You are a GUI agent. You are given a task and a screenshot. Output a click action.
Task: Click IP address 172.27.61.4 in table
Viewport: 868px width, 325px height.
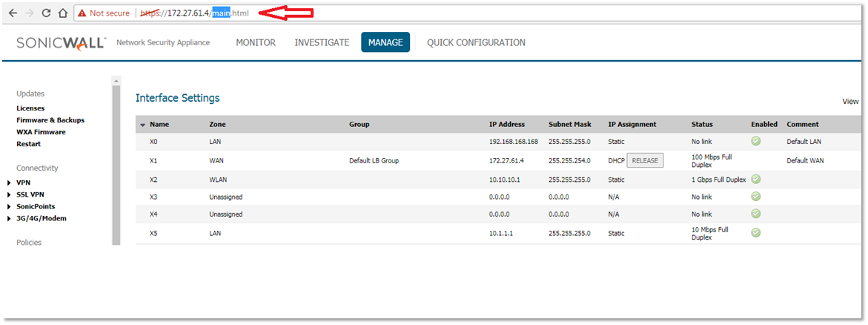tap(506, 161)
